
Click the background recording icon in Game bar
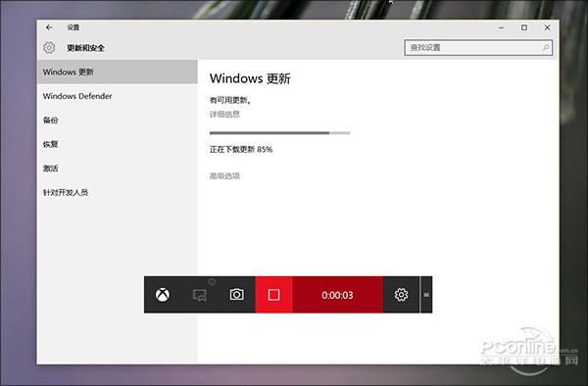200,295
